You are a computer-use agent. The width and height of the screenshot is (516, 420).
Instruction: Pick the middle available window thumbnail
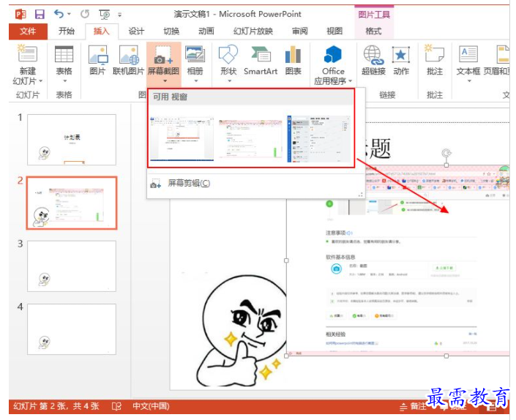250,140
